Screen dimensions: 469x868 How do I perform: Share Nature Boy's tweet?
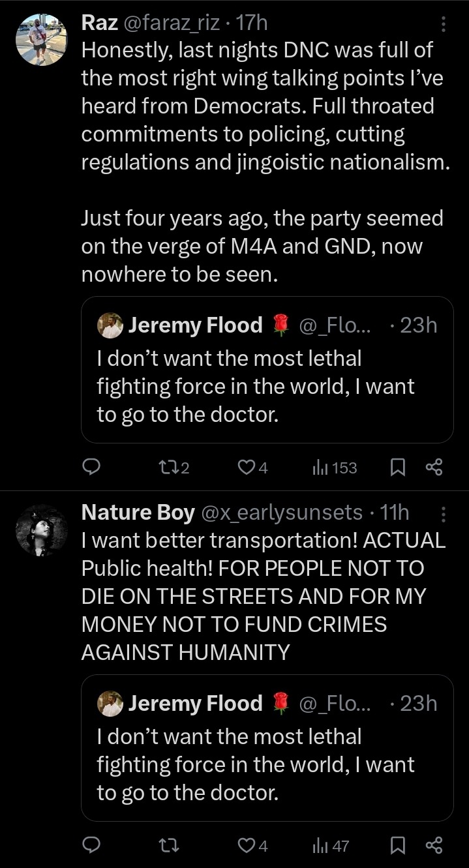[x=434, y=846]
